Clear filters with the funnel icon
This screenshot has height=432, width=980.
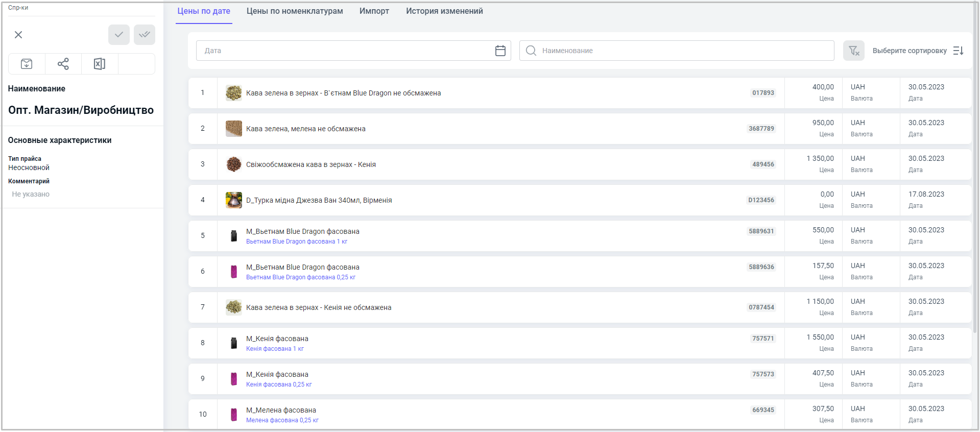(x=853, y=51)
